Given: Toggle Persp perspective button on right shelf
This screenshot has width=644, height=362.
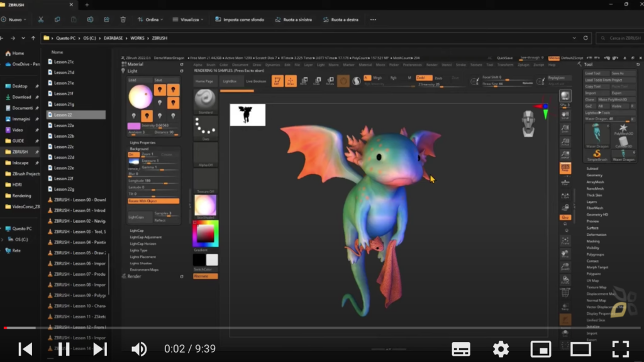Looking at the screenshot, I should (x=565, y=168).
